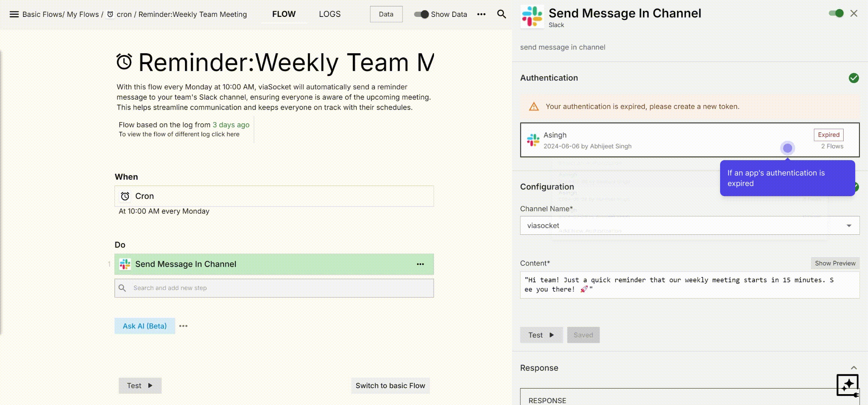The height and width of the screenshot is (405, 868).
Task: Select the Cron trigger row
Action: (274, 196)
